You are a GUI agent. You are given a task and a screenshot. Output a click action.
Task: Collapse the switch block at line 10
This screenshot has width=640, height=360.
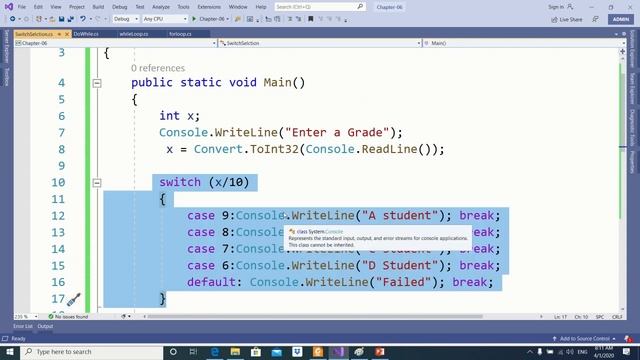tap(97, 182)
